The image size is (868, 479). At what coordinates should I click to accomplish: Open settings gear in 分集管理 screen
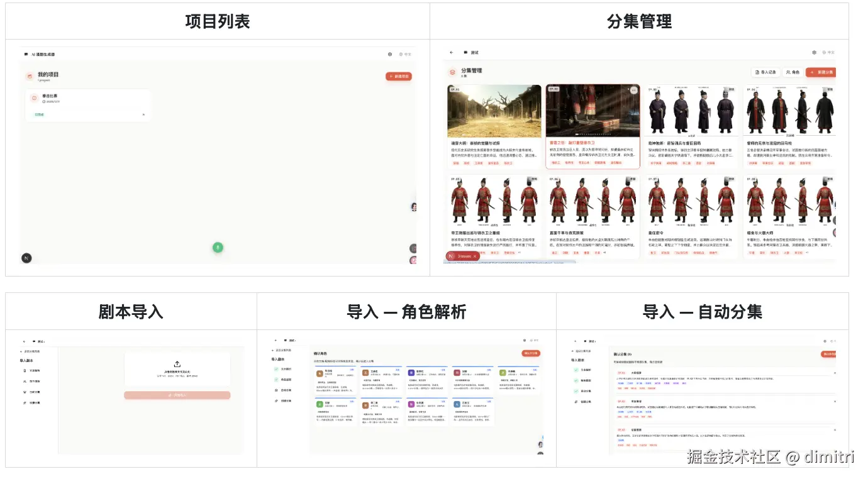pos(814,53)
